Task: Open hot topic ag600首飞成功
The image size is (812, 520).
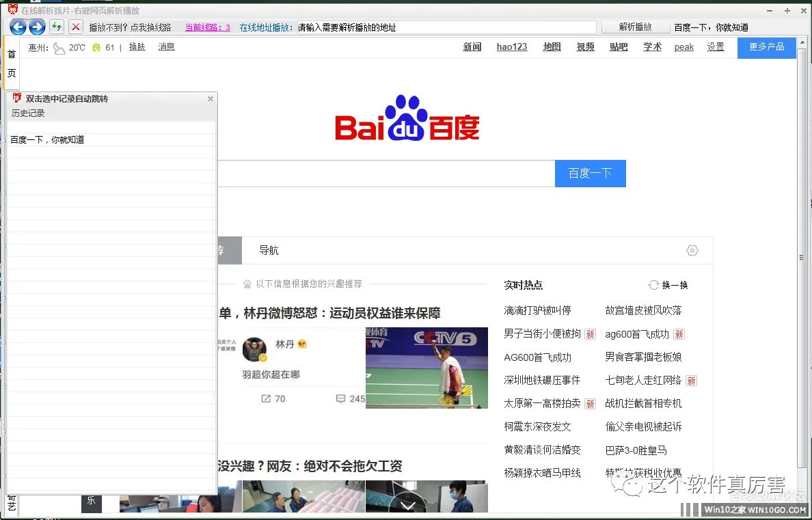Action: click(637, 335)
